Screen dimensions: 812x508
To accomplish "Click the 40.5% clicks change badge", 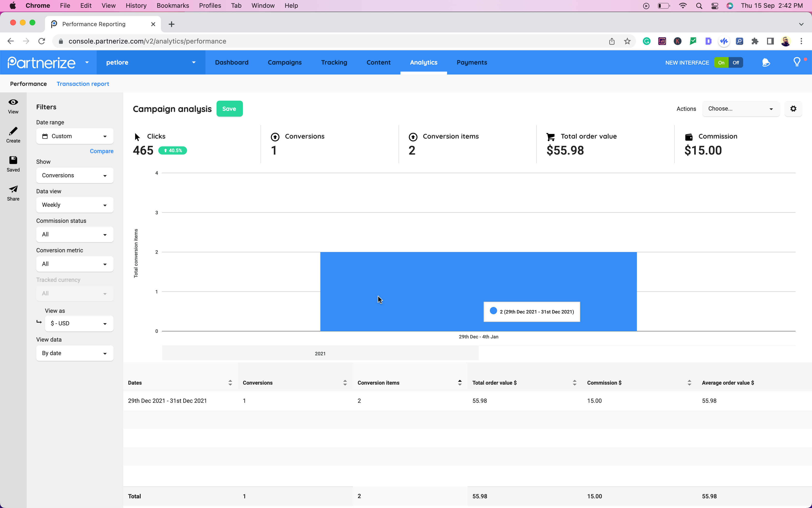I will pos(173,150).
